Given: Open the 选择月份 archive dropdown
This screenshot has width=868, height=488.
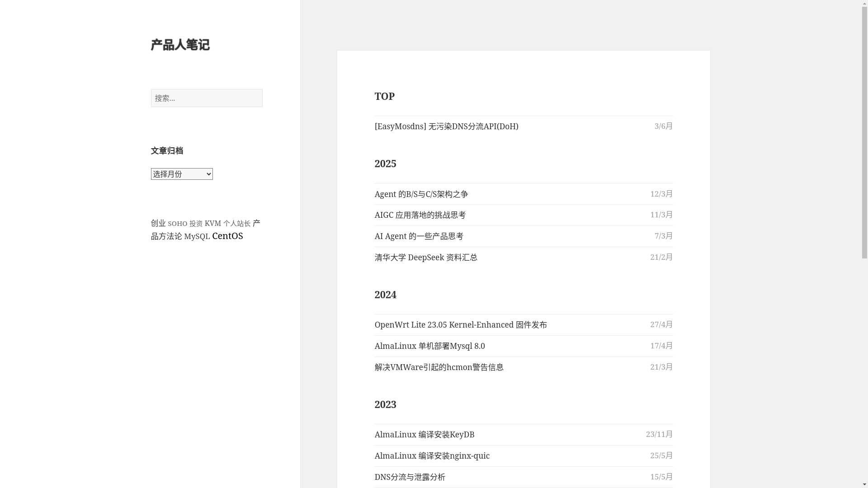Looking at the screenshot, I should [x=182, y=174].
